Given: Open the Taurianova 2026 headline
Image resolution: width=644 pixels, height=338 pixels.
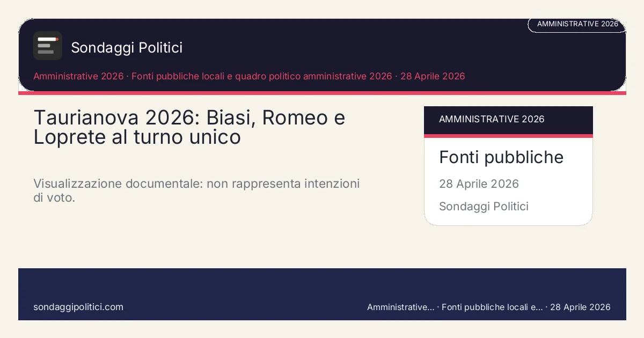Looking at the screenshot, I should tap(189, 127).
